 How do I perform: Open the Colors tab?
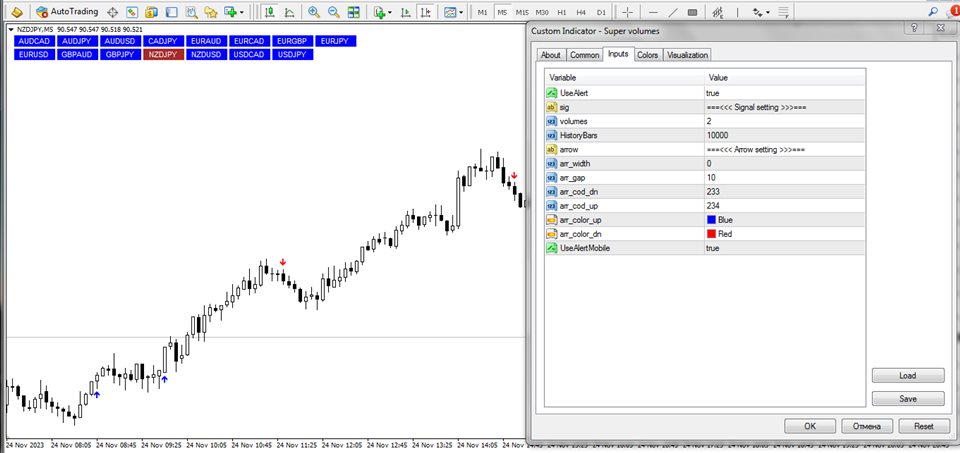(648, 55)
